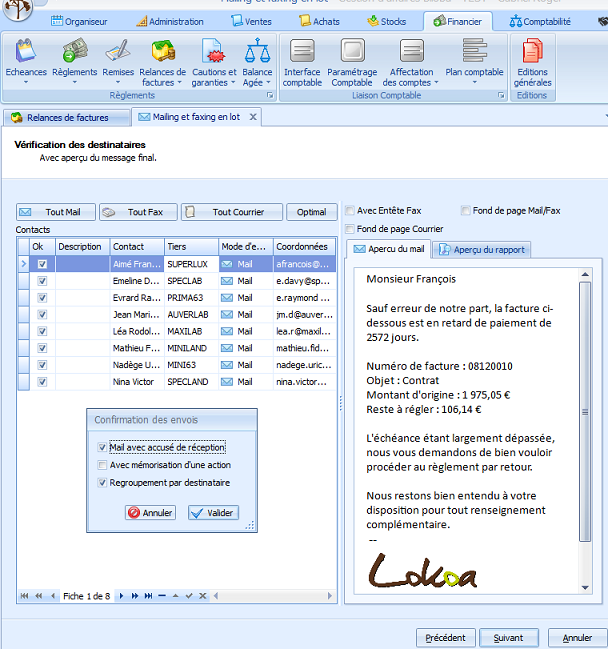Click mail icon in SPECLAND row
This screenshot has height=649, width=608.
coord(226,382)
